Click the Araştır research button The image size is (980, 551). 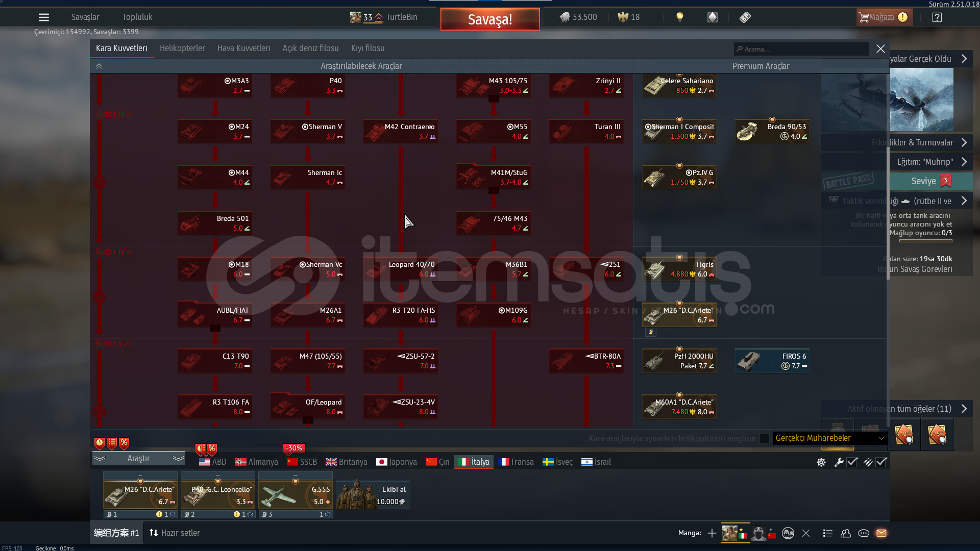point(138,459)
